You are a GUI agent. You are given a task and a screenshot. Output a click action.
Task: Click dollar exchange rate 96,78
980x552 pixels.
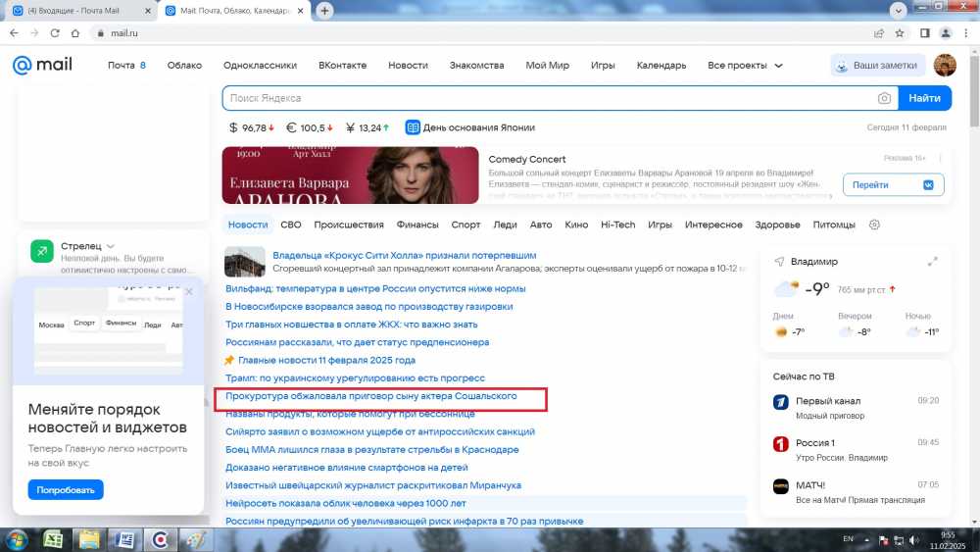(251, 127)
